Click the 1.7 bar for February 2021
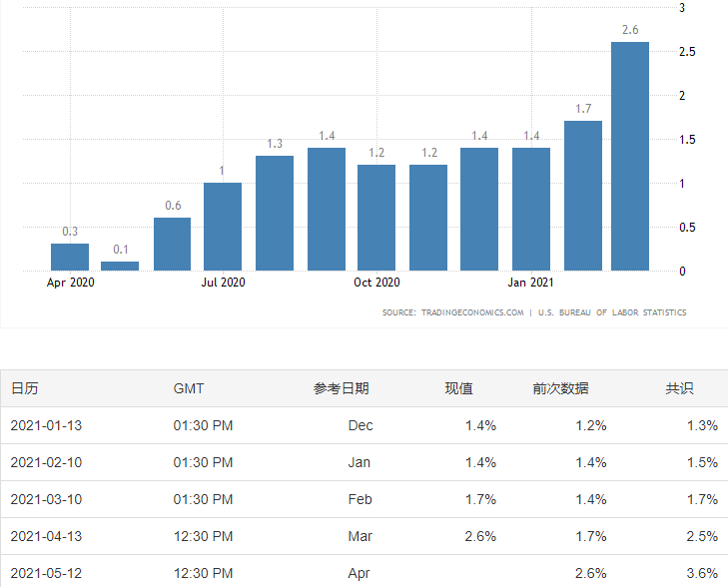 pos(582,196)
